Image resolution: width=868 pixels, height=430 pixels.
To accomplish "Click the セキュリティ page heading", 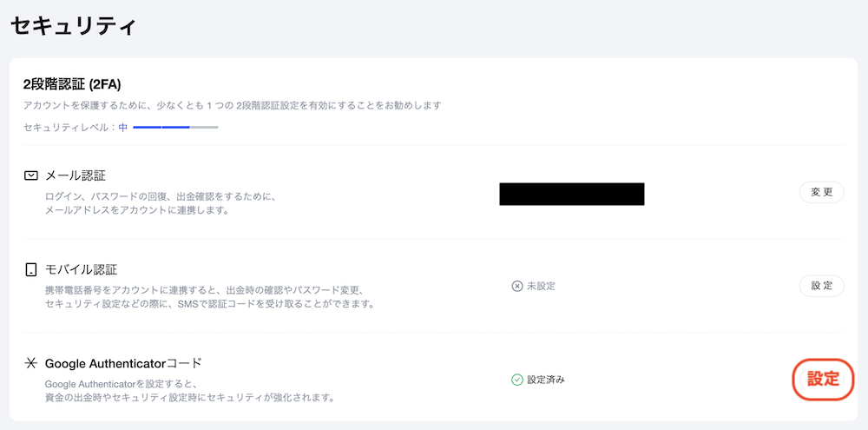I will (x=73, y=26).
